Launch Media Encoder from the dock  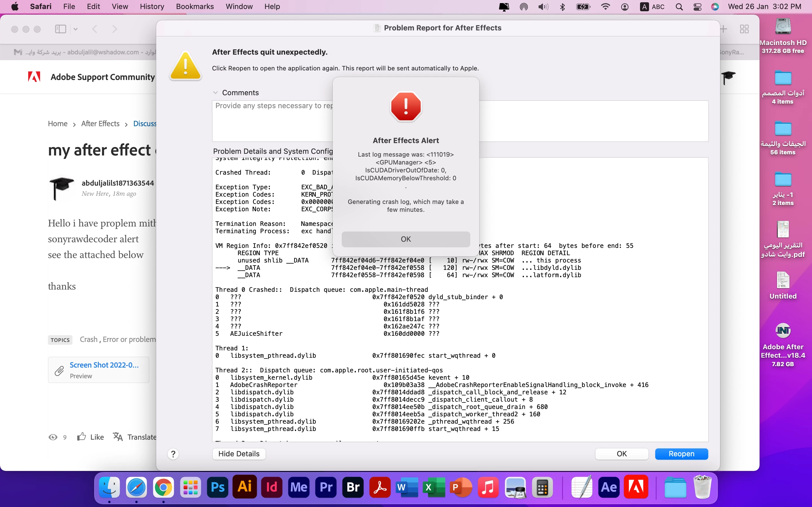click(x=299, y=487)
